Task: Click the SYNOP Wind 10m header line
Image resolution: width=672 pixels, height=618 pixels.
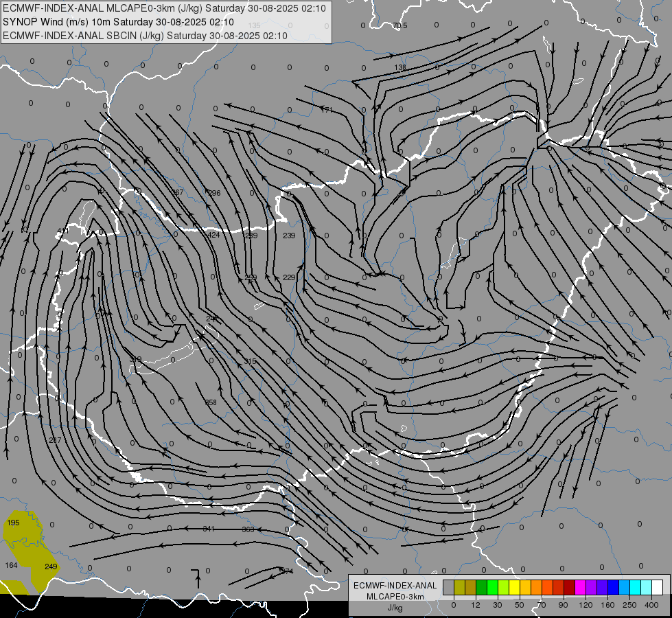Action: tap(118, 22)
